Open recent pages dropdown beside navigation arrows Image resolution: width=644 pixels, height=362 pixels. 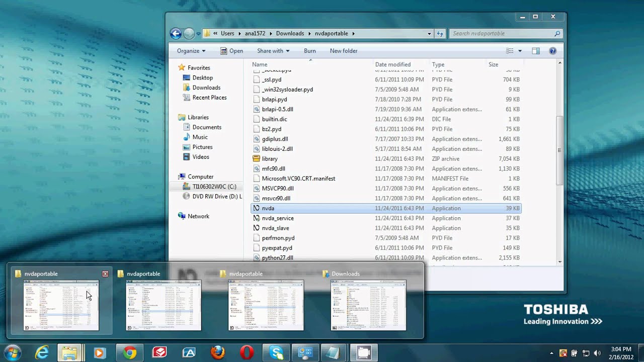pyautogui.click(x=198, y=34)
